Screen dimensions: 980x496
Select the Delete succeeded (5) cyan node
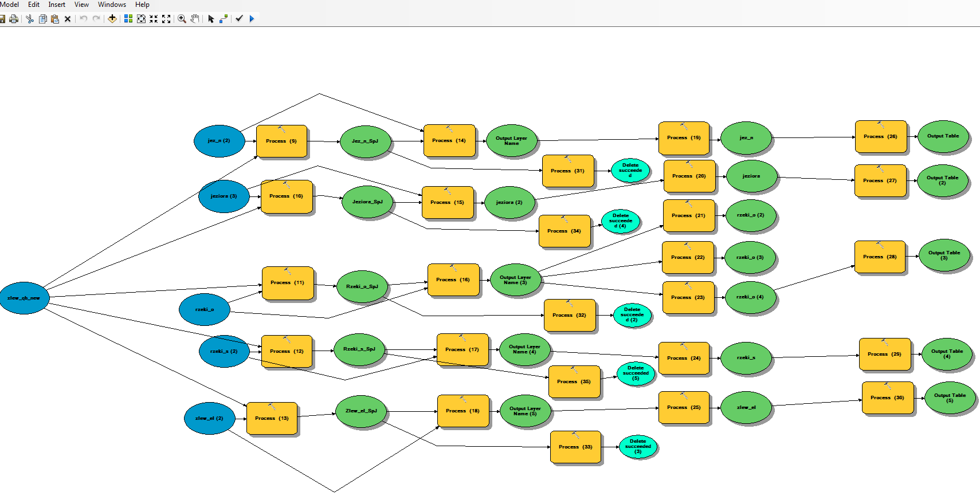(636, 373)
